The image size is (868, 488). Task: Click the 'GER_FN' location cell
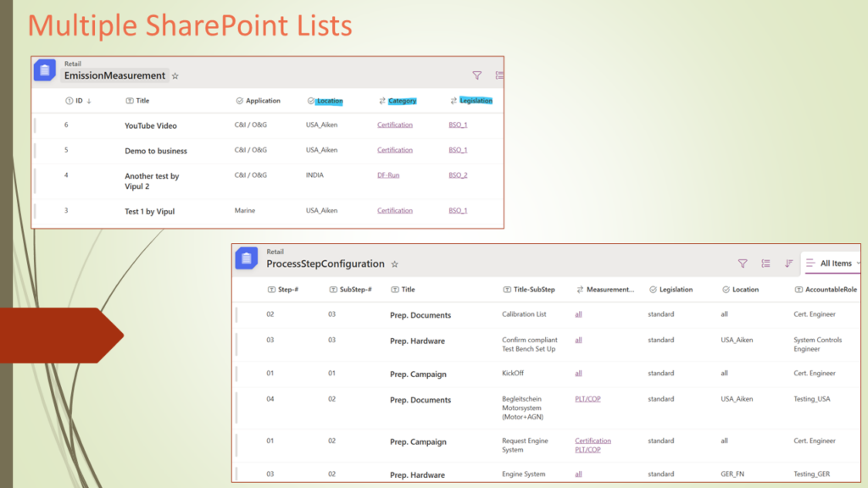[x=732, y=474]
